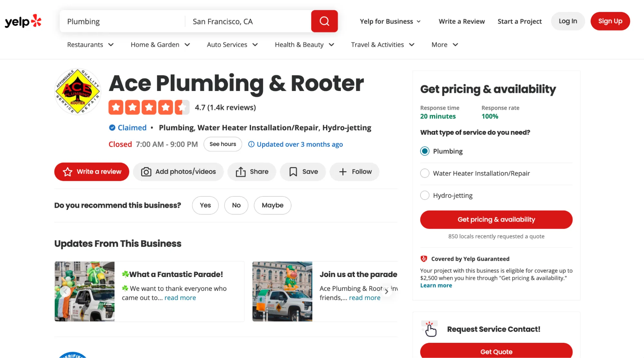Click the San Francisco location field

tap(247, 21)
